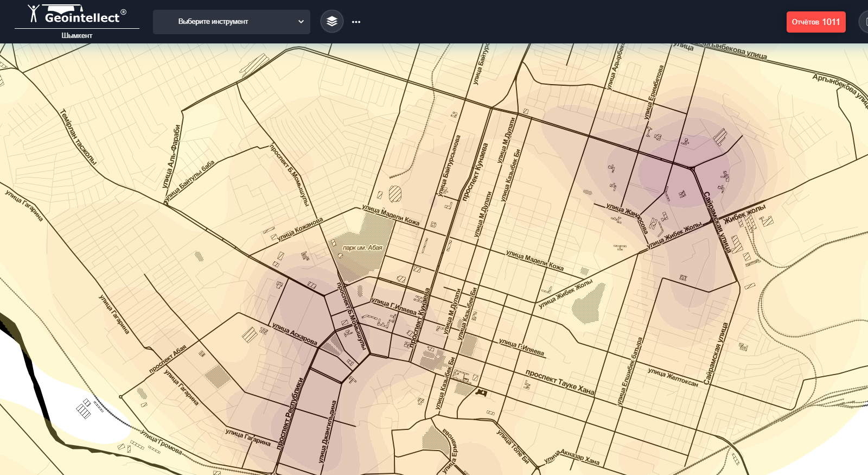The height and width of the screenshot is (475, 868).
Task: Click the улица Аль-Фараби street label
Action: click(171, 157)
